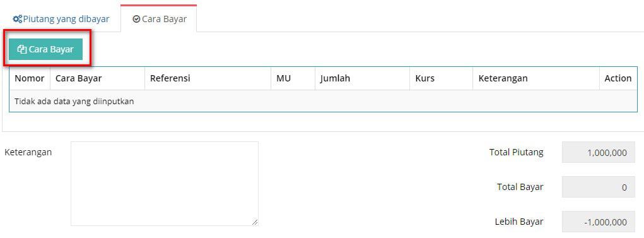644x238 pixels.
Task: Click the Total Piutang amount field
Action: [x=599, y=153]
